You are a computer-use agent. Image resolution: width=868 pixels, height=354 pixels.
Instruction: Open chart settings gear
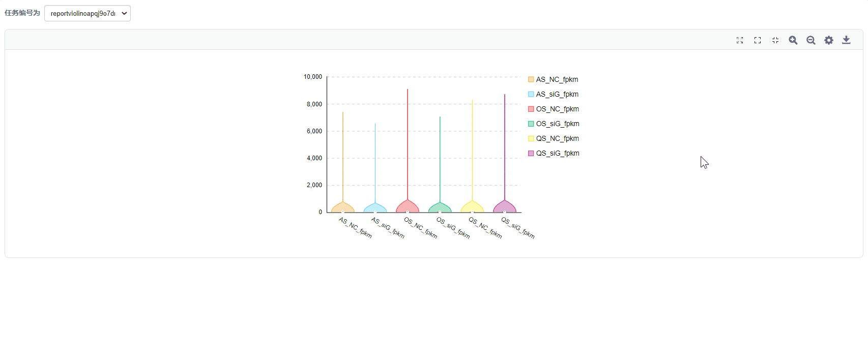[x=829, y=40]
